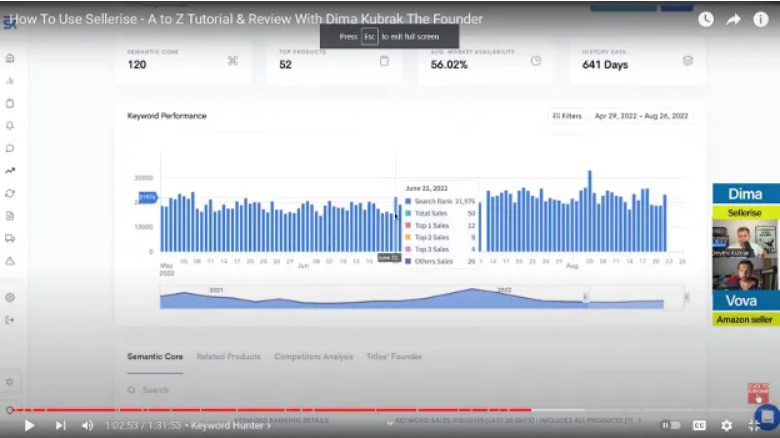
Task: Turn on closed captions
Action: (699, 426)
